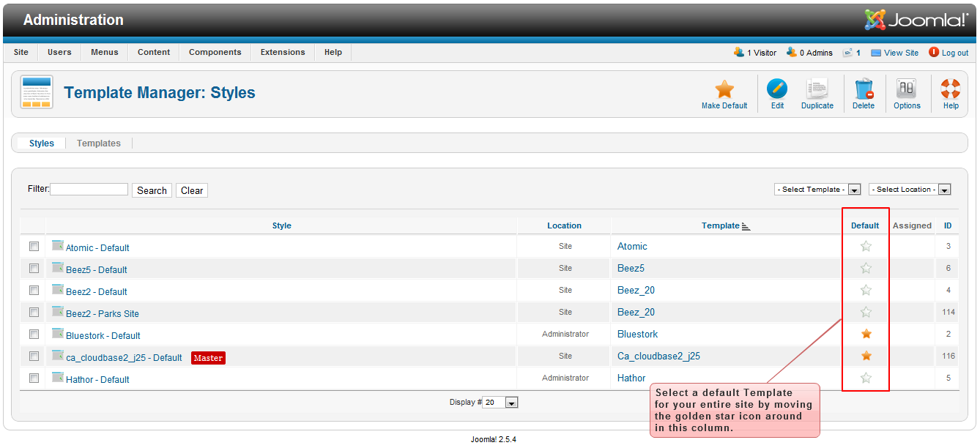Open the Beez2 - Parks Site style link

pos(103,314)
